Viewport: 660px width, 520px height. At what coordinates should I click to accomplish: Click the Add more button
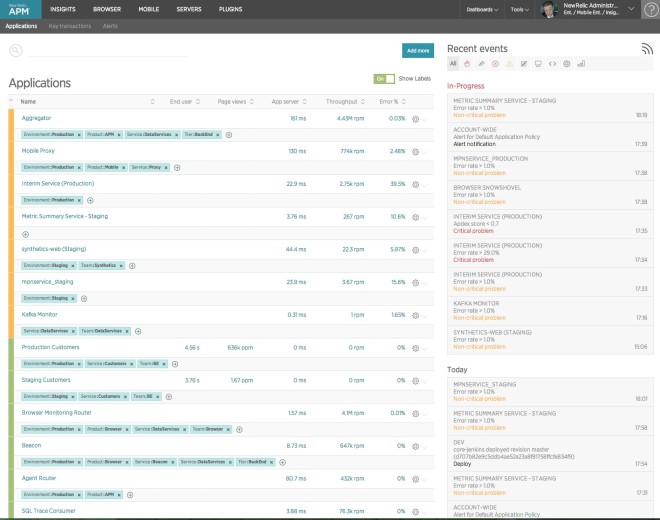(418, 51)
